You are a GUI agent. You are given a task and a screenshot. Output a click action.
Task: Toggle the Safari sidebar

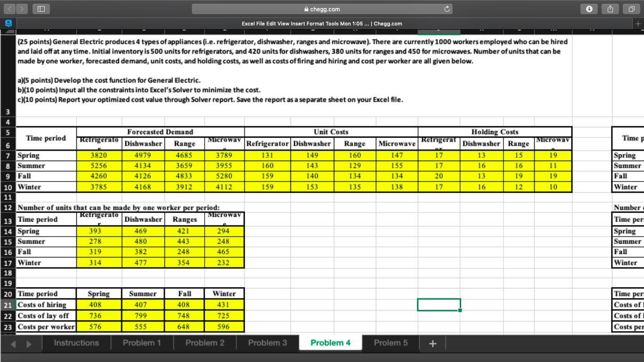tap(41, 8)
